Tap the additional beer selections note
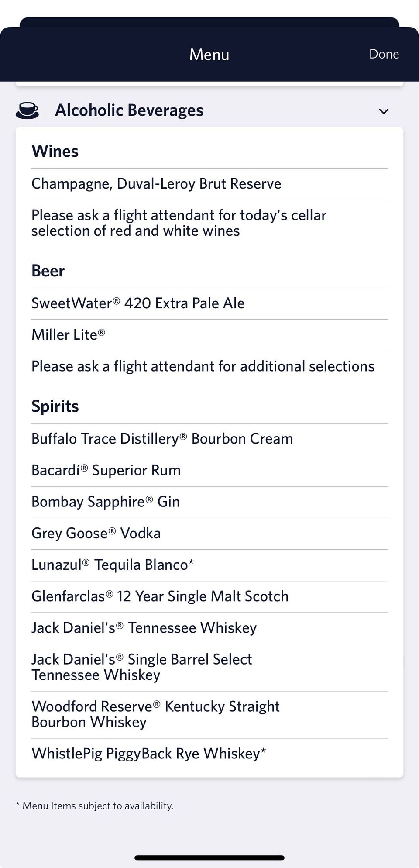Viewport: 419px width, 868px height. click(203, 366)
